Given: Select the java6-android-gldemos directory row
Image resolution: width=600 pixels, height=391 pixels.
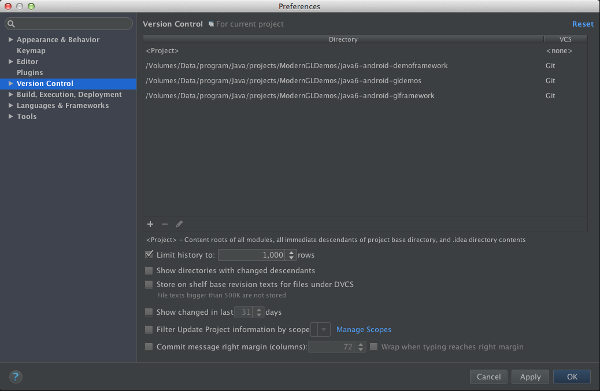Looking at the screenshot, I should [365, 80].
